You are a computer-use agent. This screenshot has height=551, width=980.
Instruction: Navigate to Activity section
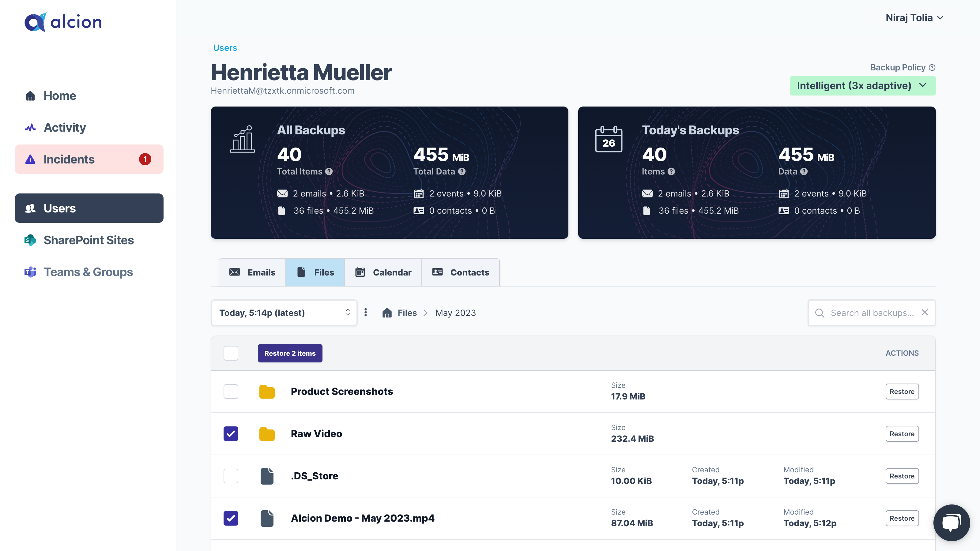tap(65, 127)
